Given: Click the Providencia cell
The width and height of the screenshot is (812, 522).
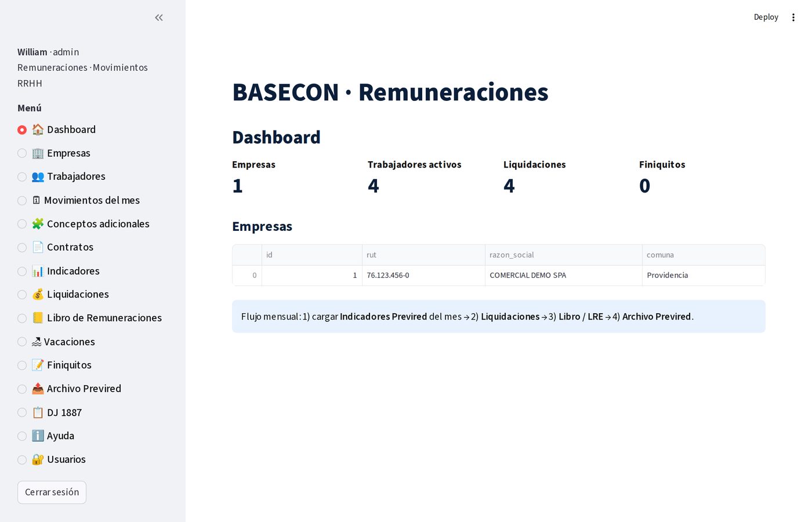Looking at the screenshot, I should 704,275.
